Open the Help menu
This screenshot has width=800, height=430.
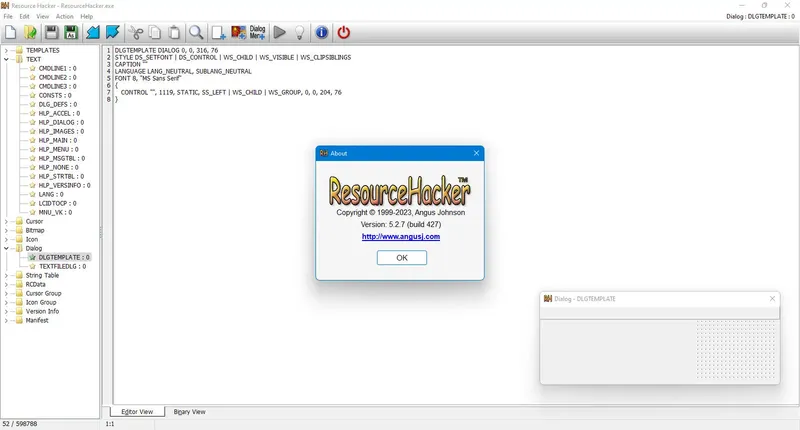coord(87,16)
